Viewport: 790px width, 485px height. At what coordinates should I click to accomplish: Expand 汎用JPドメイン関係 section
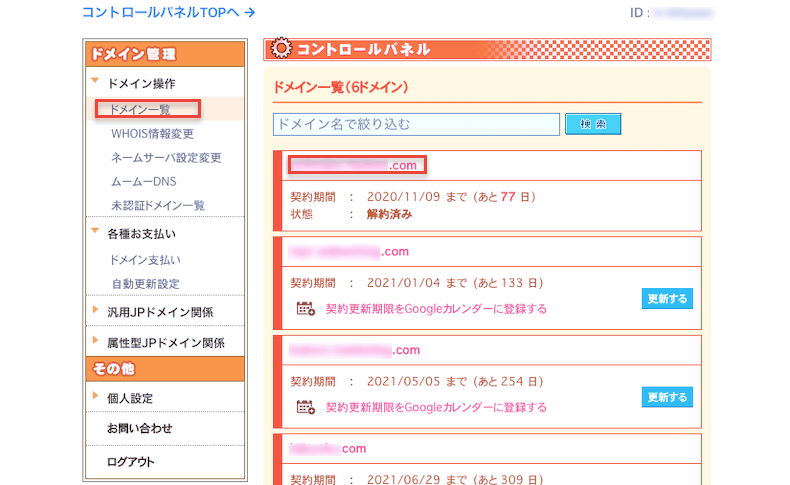click(x=160, y=312)
